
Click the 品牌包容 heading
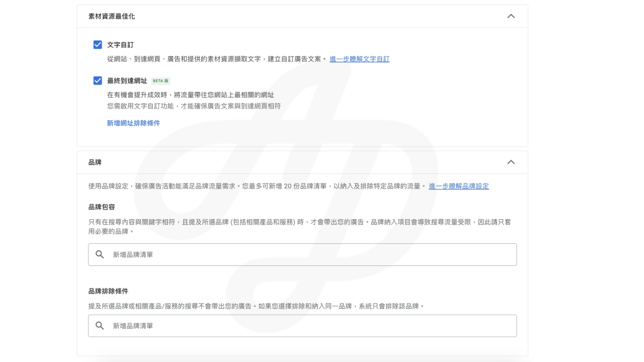(102, 207)
